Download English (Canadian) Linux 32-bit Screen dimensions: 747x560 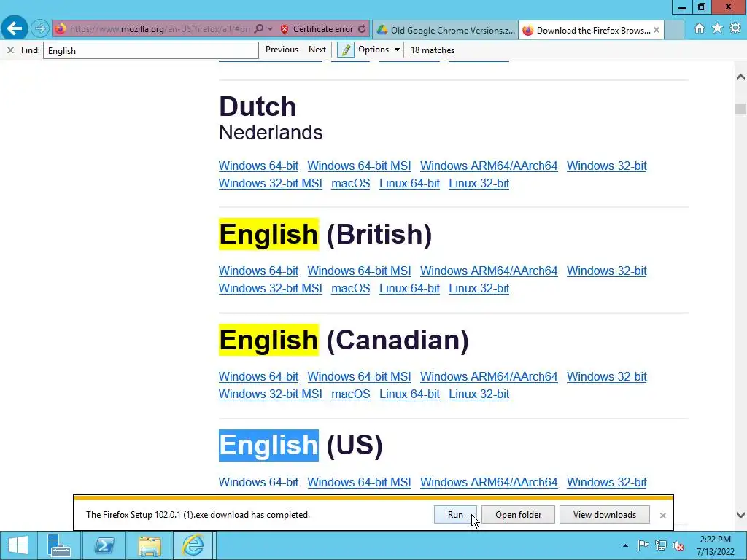(479, 394)
